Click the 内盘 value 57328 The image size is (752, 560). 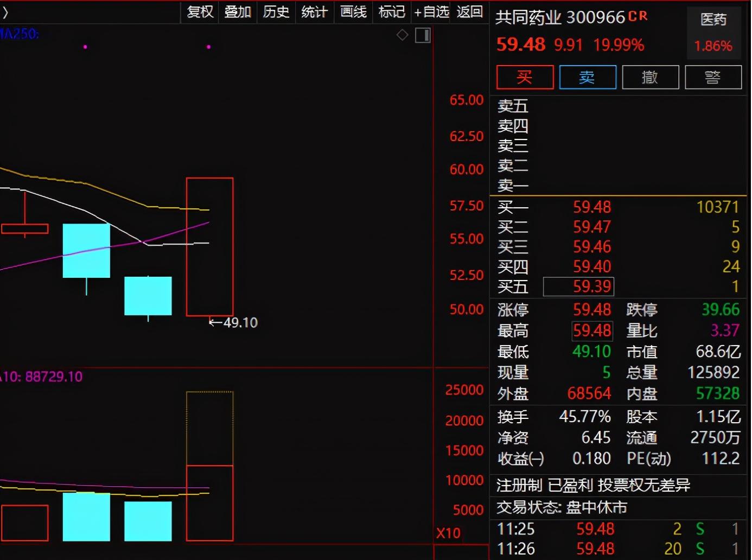[718, 393]
